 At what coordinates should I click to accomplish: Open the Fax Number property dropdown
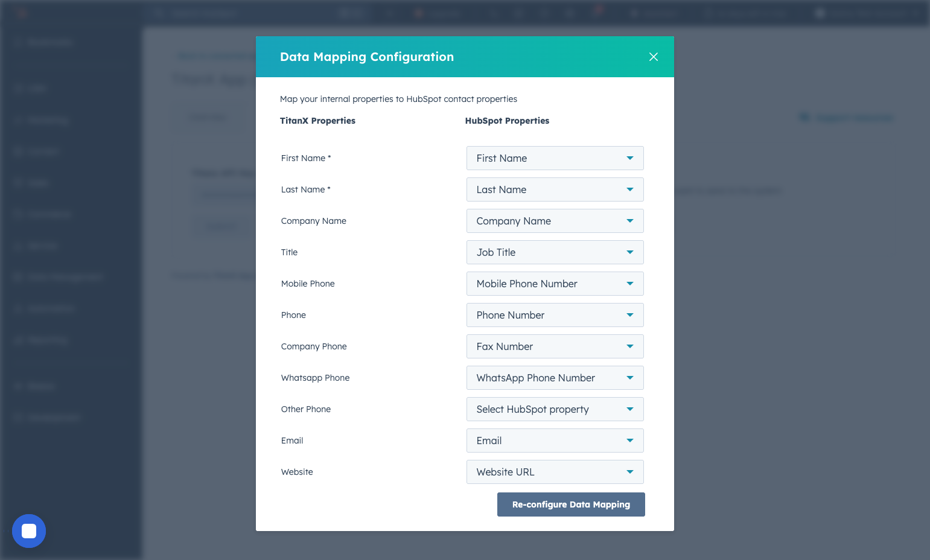555,346
